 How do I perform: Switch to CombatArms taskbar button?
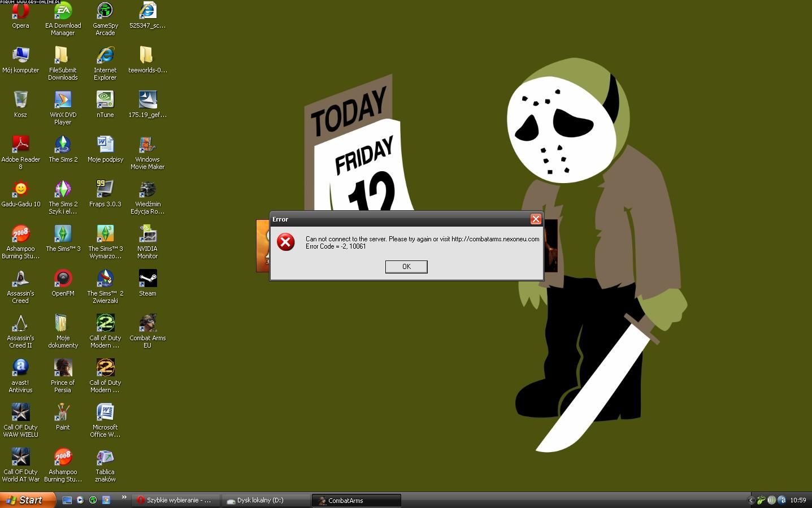tap(356, 500)
